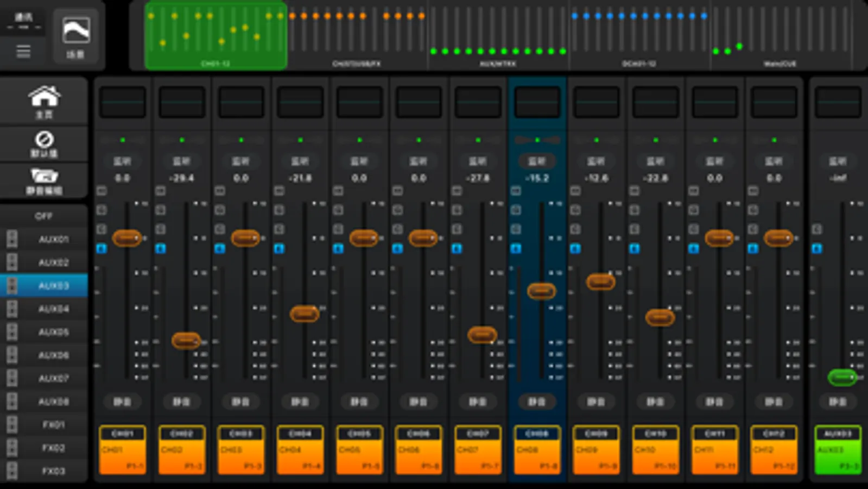868x489 pixels.
Task: Mute (静音) channel CH06
Action: pyautogui.click(x=419, y=402)
